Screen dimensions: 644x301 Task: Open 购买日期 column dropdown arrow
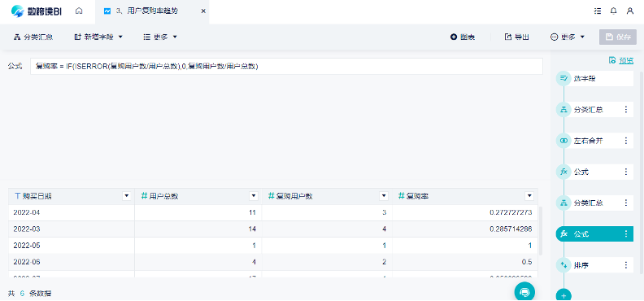[127, 196]
